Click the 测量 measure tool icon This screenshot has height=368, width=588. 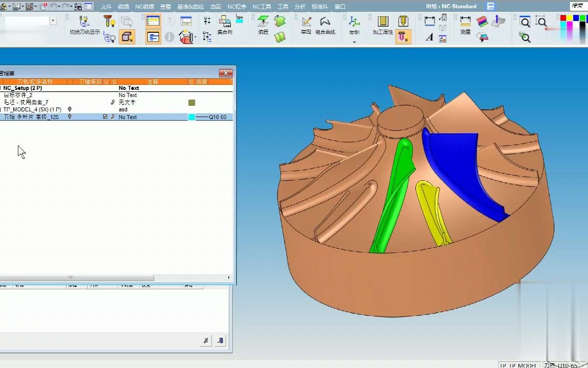point(465,22)
